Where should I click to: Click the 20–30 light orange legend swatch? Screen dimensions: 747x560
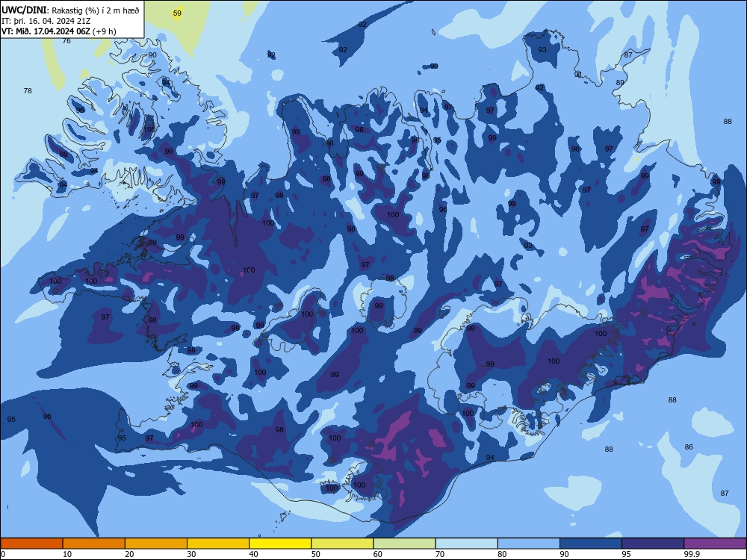(156, 544)
